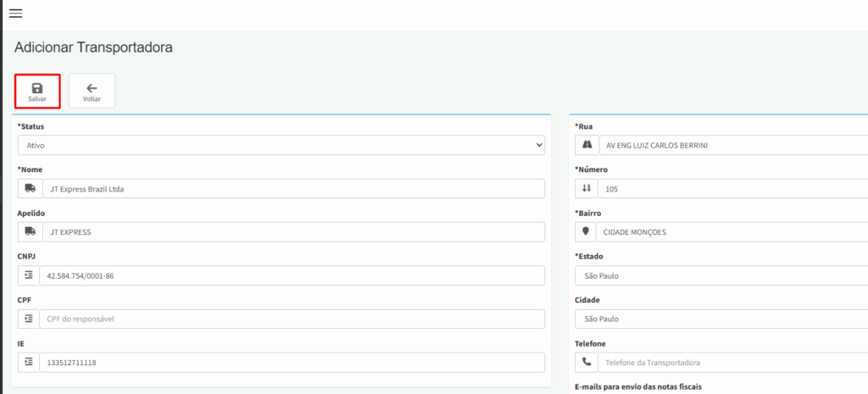
Task: Click the map pin icon beside Bairro
Action: click(x=586, y=232)
